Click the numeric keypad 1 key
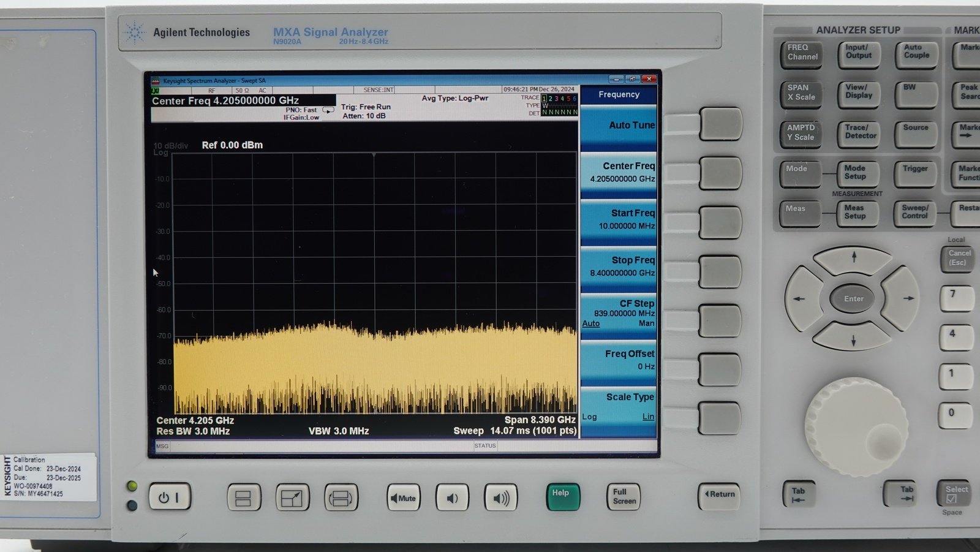Viewport: 980px width, 552px height. click(955, 377)
